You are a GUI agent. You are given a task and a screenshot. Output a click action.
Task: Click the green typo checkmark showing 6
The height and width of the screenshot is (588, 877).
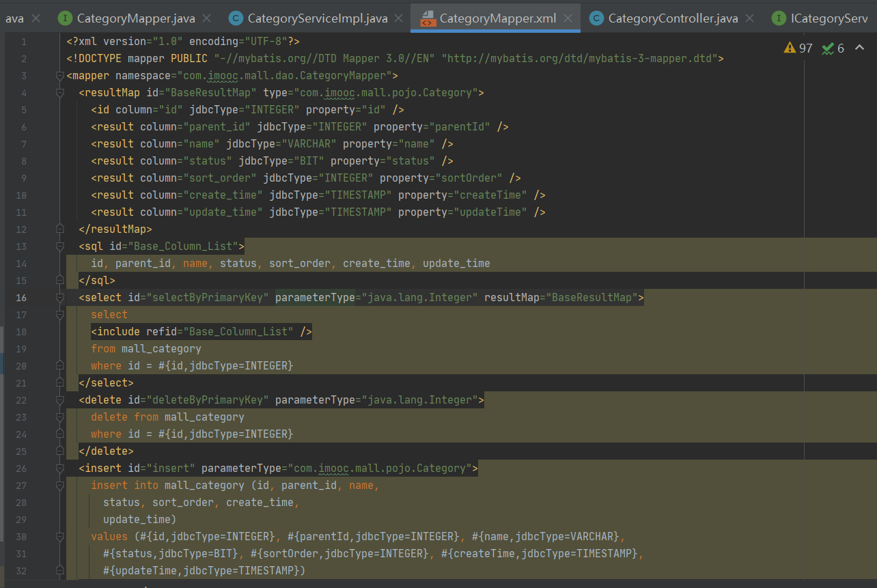(x=828, y=48)
